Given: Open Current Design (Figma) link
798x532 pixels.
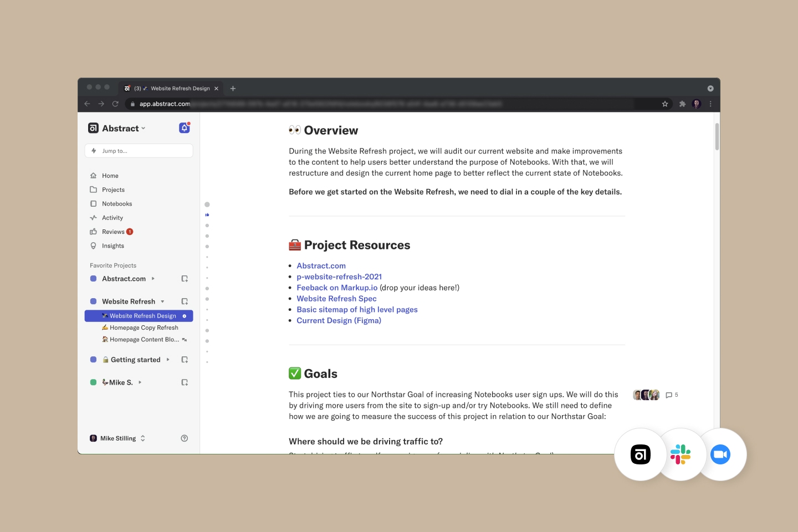Looking at the screenshot, I should coord(339,320).
